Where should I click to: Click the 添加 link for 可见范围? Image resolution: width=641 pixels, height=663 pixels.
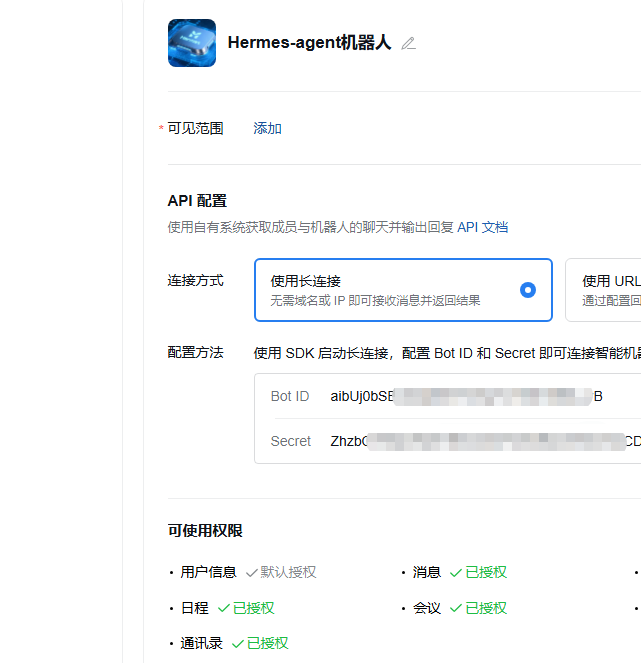click(267, 128)
